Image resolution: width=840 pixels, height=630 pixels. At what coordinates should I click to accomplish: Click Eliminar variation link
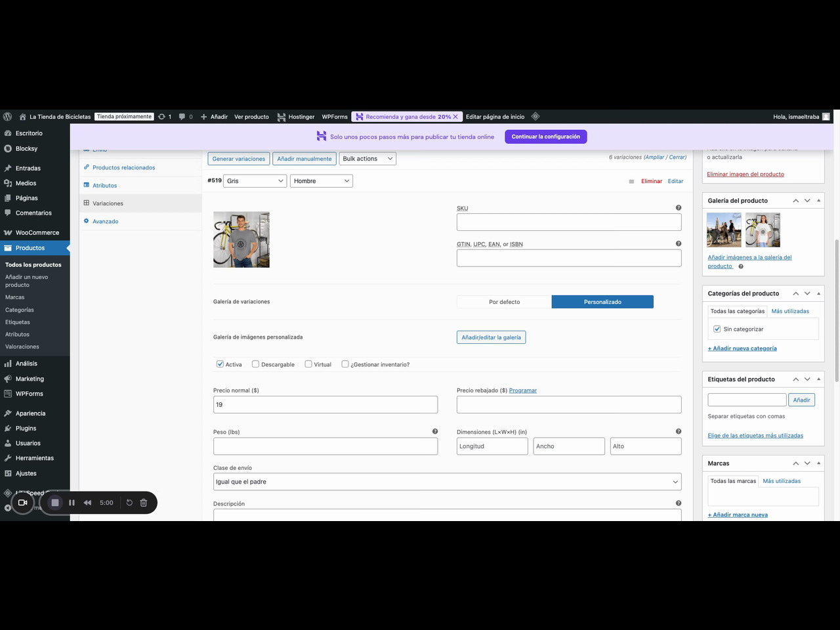click(652, 181)
